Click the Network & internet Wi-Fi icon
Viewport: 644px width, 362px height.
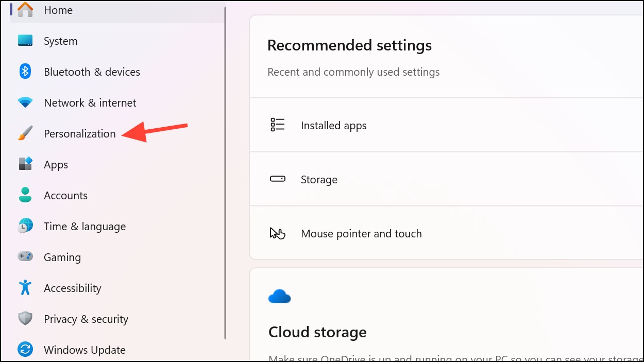click(x=25, y=102)
